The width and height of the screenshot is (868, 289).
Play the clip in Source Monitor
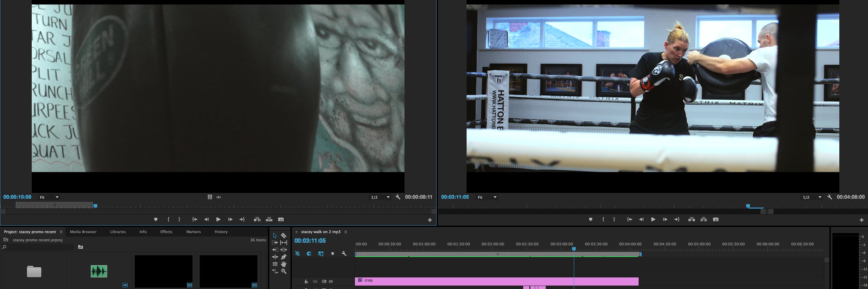point(218,219)
